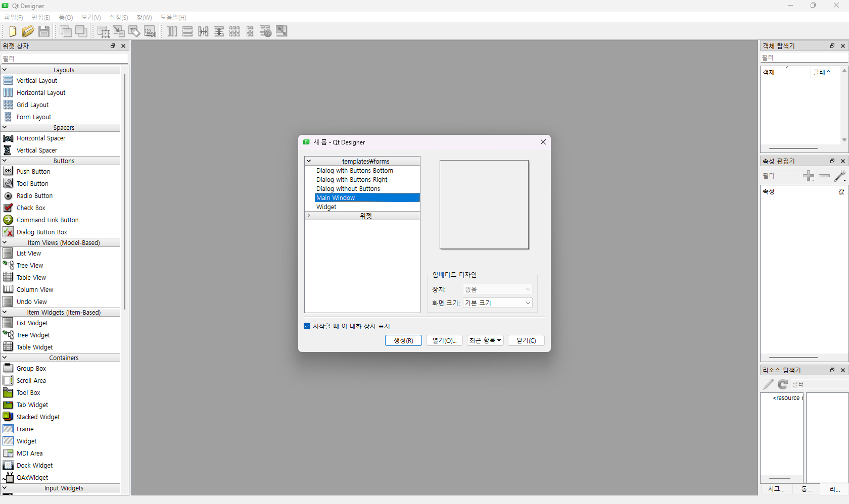Select the Push Button widget
This screenshot has width=849, height=504.
33,171
